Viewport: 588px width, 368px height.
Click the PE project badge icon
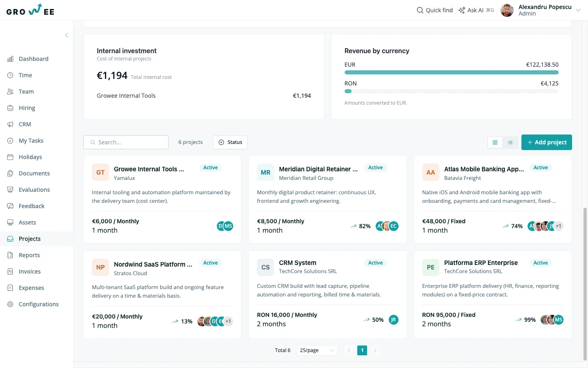(431, 267)
